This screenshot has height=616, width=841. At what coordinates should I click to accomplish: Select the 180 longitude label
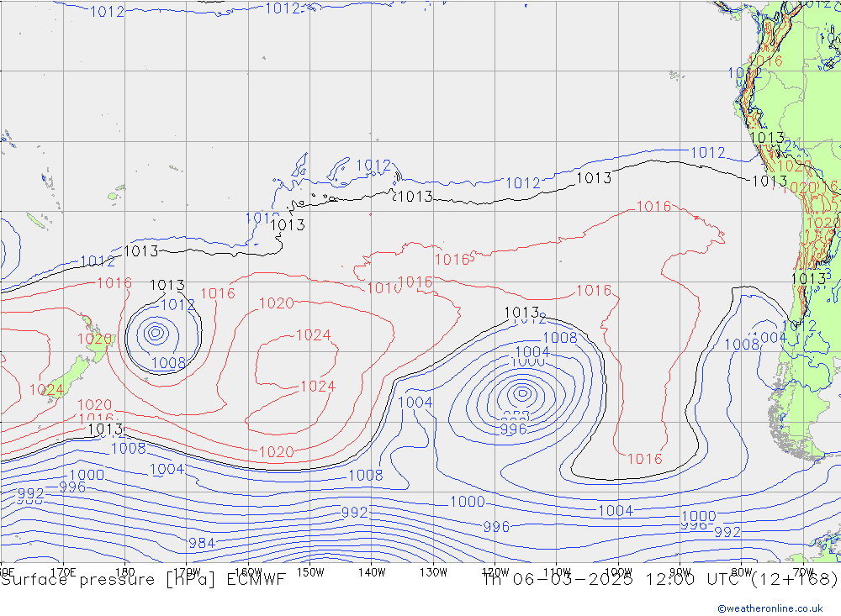(x=125, y=572)
